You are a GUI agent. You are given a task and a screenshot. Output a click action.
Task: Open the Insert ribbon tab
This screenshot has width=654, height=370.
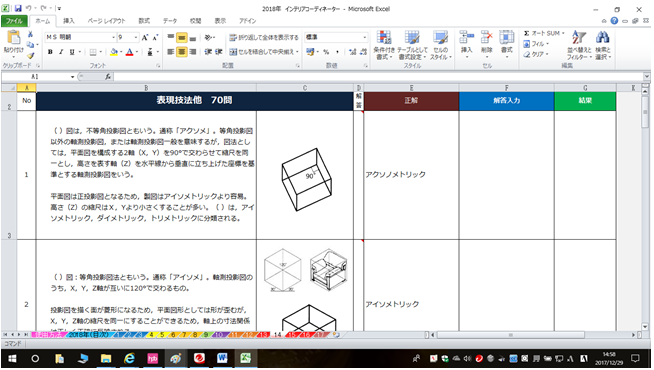(x=69, y=21)
